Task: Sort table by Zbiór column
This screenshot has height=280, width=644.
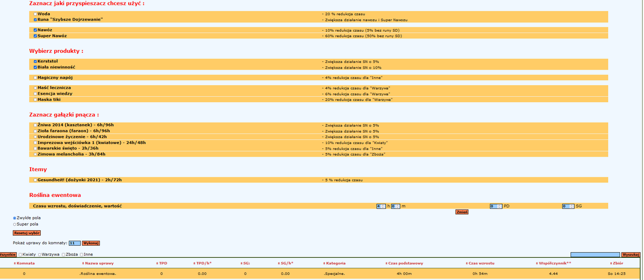Action: coord(616,263)
